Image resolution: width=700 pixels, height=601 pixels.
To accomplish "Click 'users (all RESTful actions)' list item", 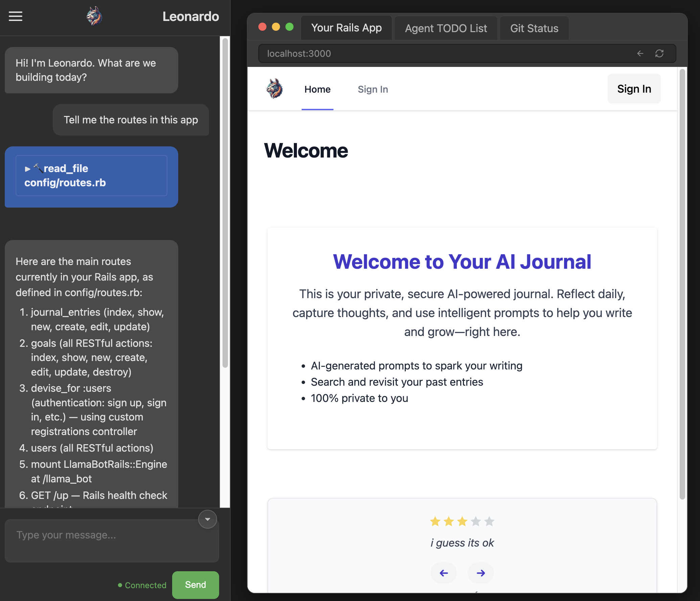I will (92, 448).
